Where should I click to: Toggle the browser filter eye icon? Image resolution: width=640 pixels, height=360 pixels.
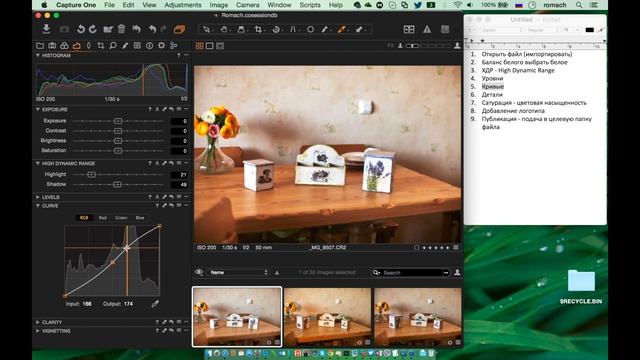click(x=199, y=272)
